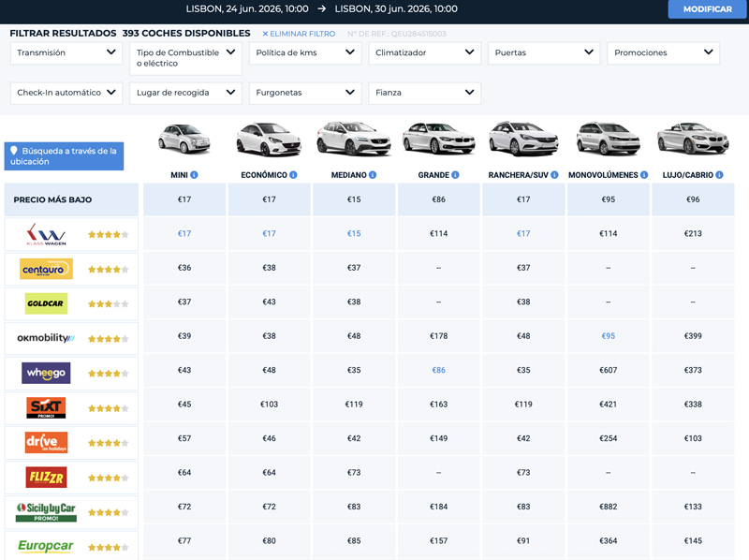This screenshot has width=749, height=560.
Task: Select Sicily by Car Monovolúmenes price €882
Action: [x=608, y=507]
